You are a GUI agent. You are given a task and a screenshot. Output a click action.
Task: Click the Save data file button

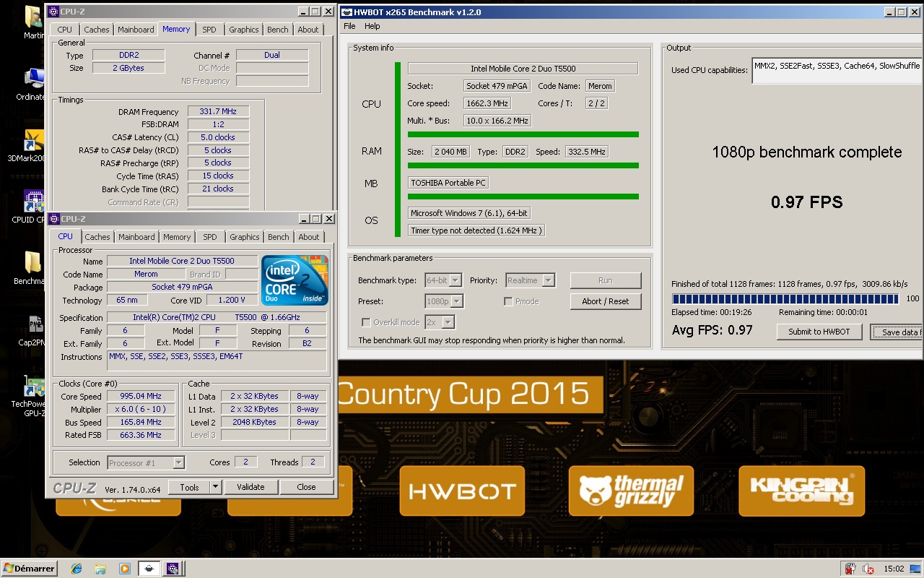pos(897,332)
